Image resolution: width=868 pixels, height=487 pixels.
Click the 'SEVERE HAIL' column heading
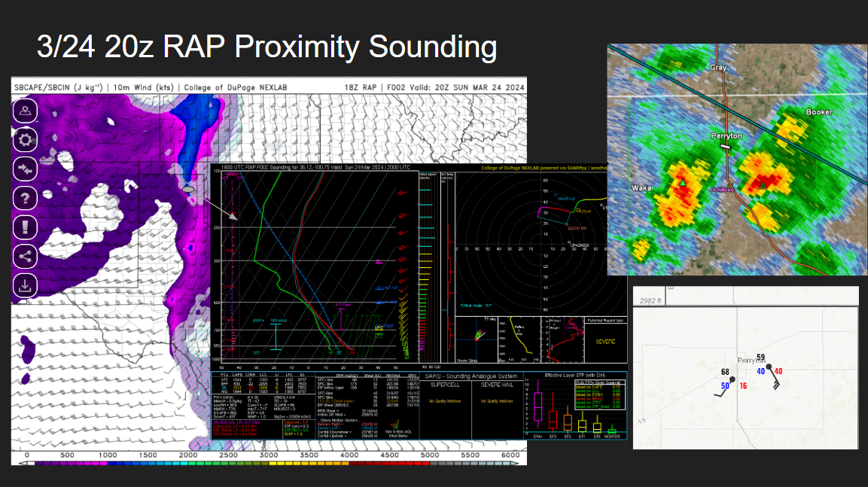(x=497, y=385)
